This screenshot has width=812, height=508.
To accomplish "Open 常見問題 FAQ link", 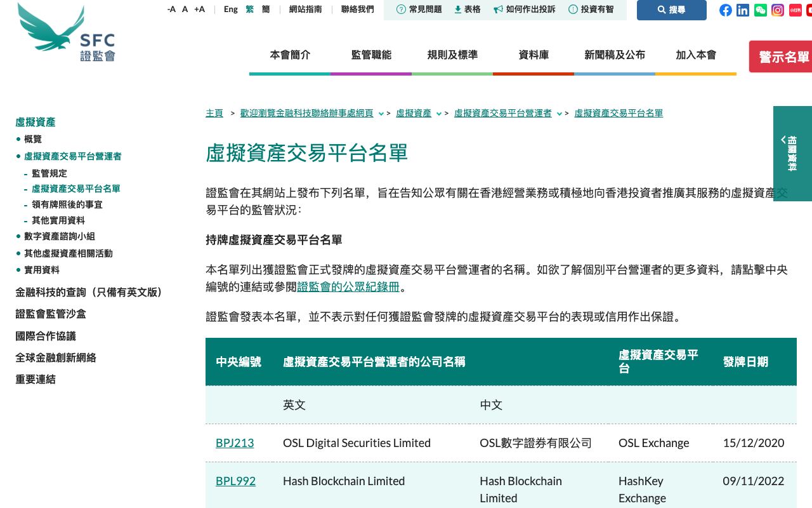I will [419, 10].
